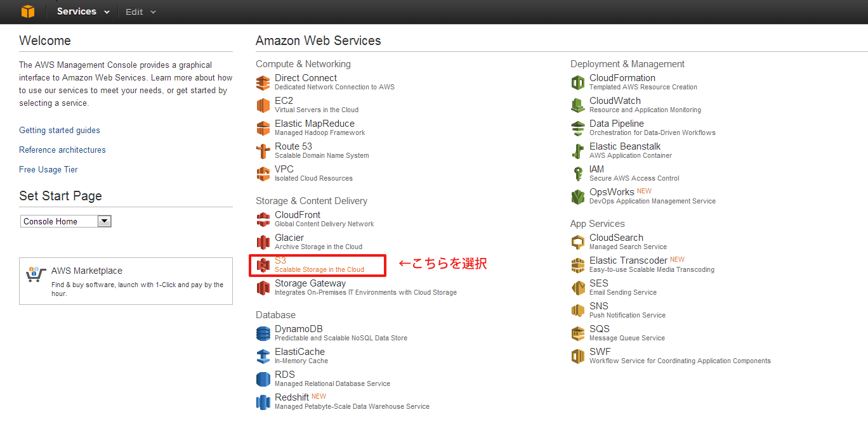Select the OpsWorks icon
The width and height of the screenshot is (868, 431).
577,196
